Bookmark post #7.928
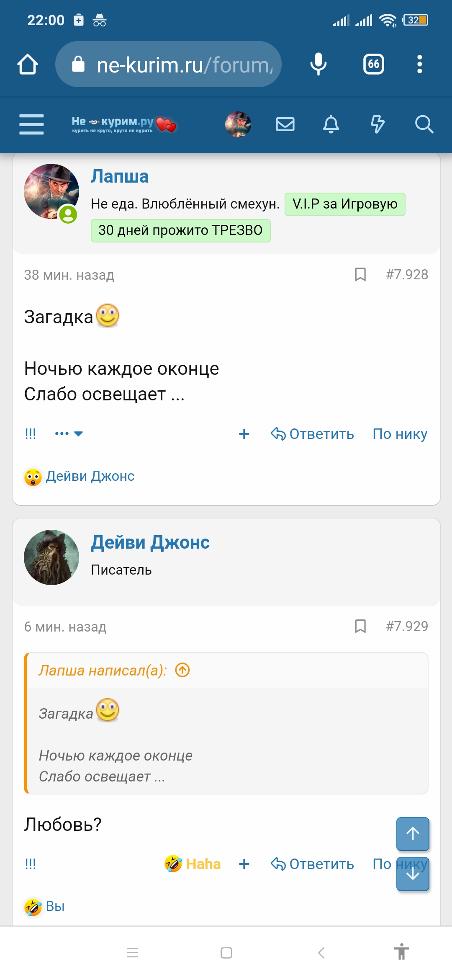The height and width of the screenshot is (980, 452). [x=360, y=275]
